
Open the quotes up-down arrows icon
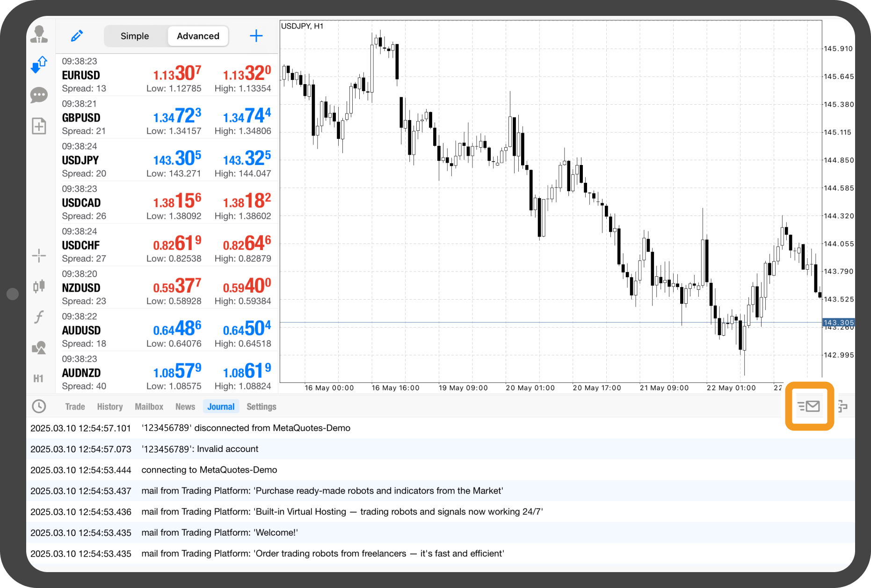(39, 65)
